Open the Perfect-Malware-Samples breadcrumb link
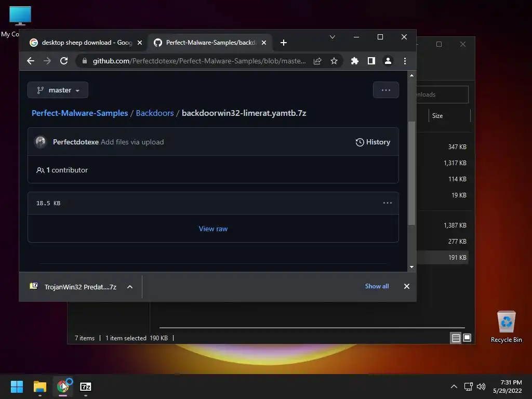Image resolution: width=532 pixels, height=399 pixels. pos(79,113)
